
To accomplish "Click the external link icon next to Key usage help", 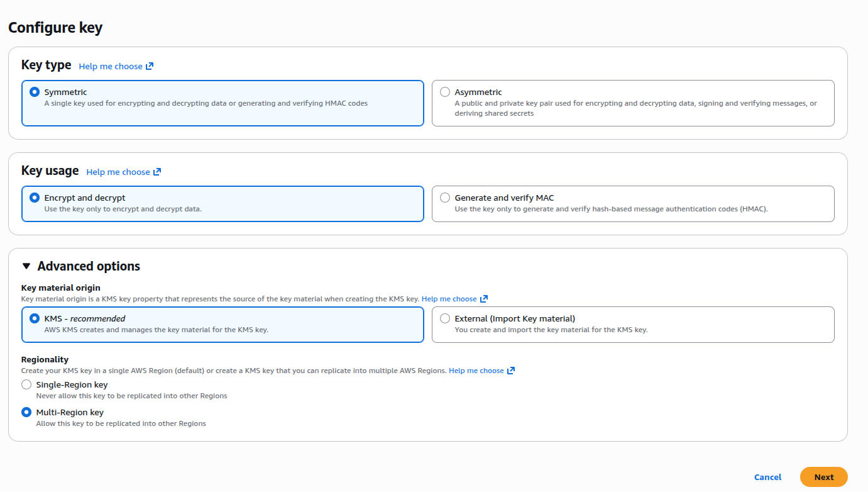I will click(x=158, y=171).
